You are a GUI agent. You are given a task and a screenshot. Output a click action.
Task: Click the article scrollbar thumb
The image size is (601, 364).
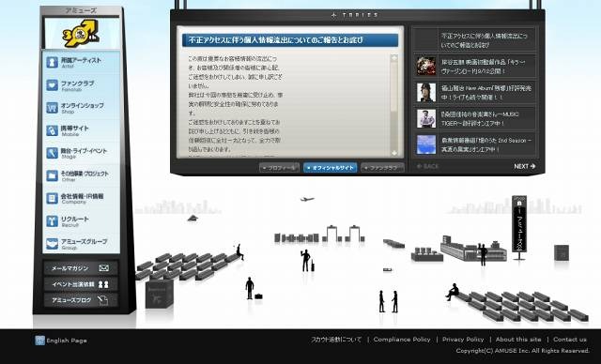point(393,87)
